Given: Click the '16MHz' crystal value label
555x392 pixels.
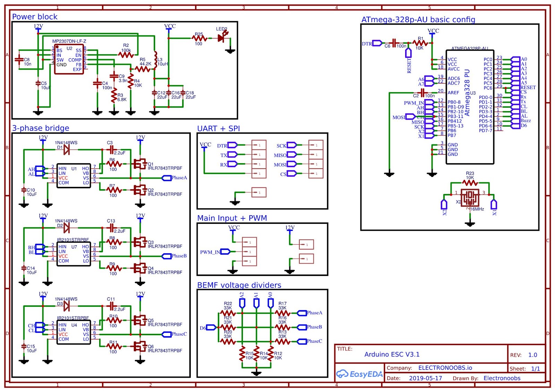Looking at the screenshot, I should point(477,209).
